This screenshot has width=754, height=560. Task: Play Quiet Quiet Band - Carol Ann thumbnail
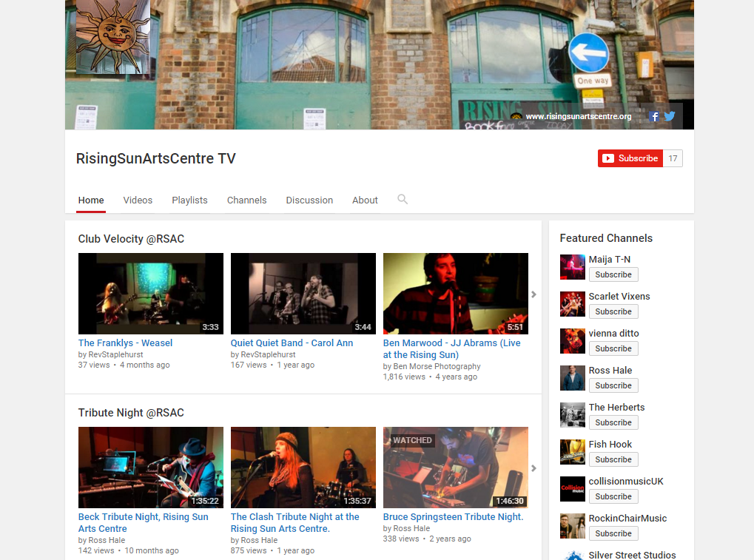pyautogui.click(x=303, y=294)
